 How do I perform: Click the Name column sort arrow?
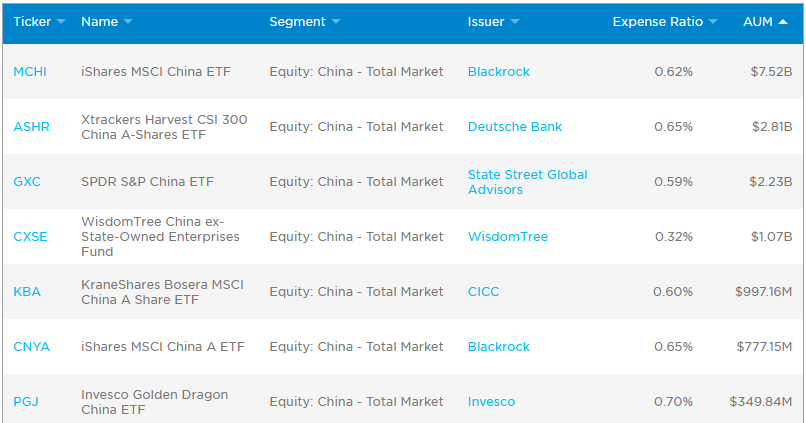(127, 22)
